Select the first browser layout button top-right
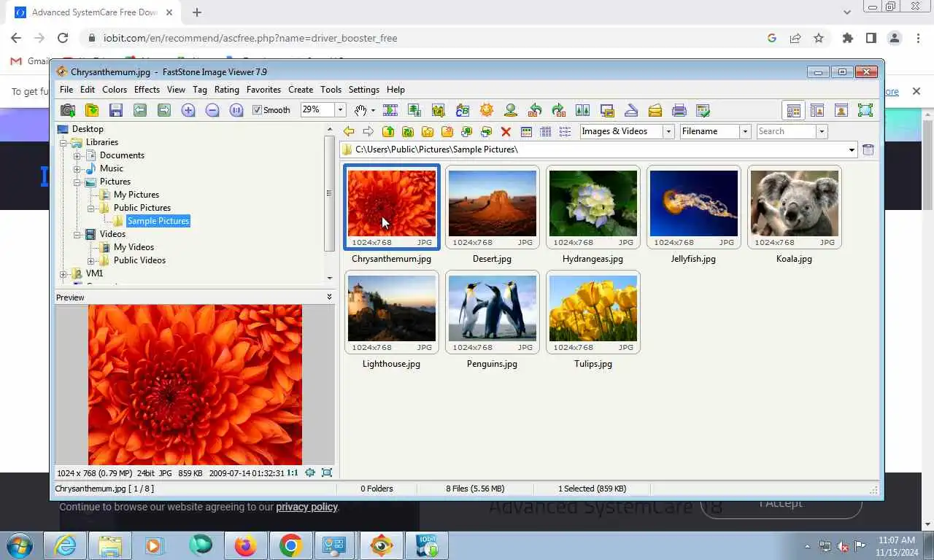 (x=794, y=110)
